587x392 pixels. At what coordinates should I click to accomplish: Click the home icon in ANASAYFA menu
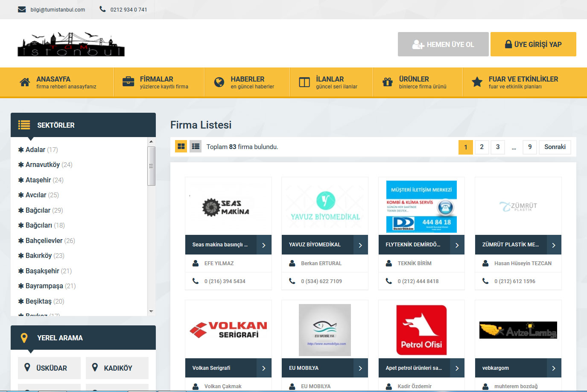(x=25, y=82)
